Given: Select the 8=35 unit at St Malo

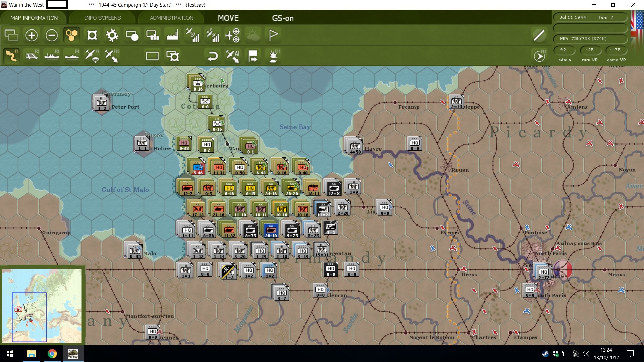Looking at the screenshot, I should pyautogui.click(x=135, y=251).
